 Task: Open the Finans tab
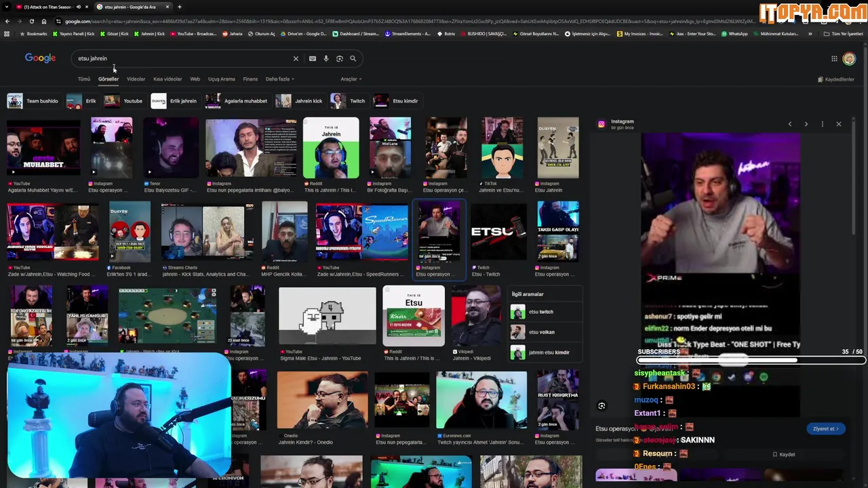click(250, 79)
